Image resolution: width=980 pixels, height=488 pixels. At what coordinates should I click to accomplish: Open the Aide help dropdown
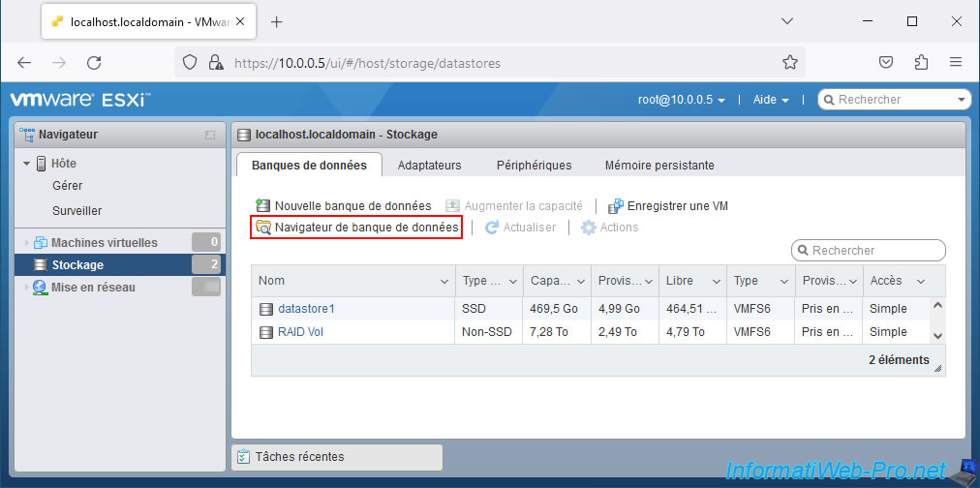(771, 100)
